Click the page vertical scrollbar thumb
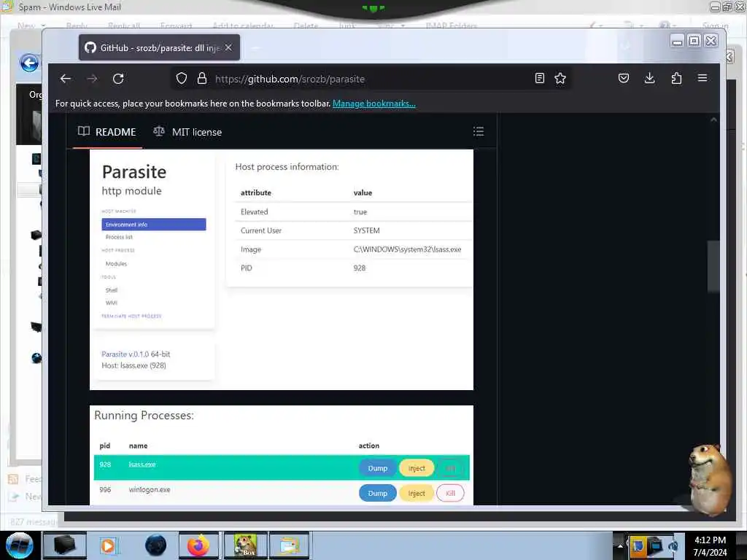Viewport: 747px width, 560px height. 713,267
